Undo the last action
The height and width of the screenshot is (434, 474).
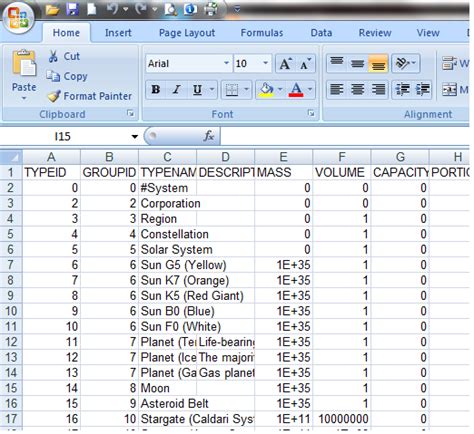[x=113, y=9]
